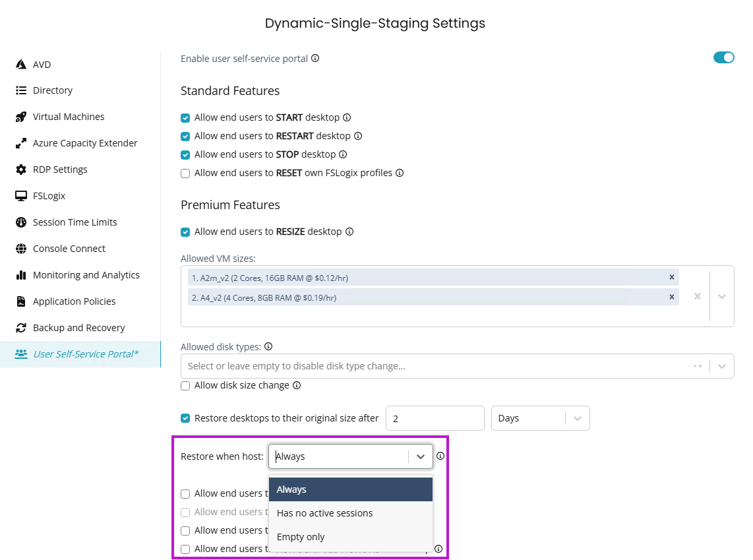Image resolution: width=753 pixels, height=560 pixels.
Task: Click the AVD Azure icon in sidebar
Action: click(x=20, y=65)
